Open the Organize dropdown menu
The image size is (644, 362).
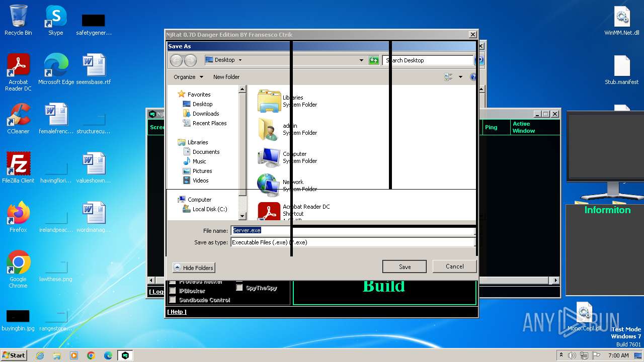(x=189, y=77)
